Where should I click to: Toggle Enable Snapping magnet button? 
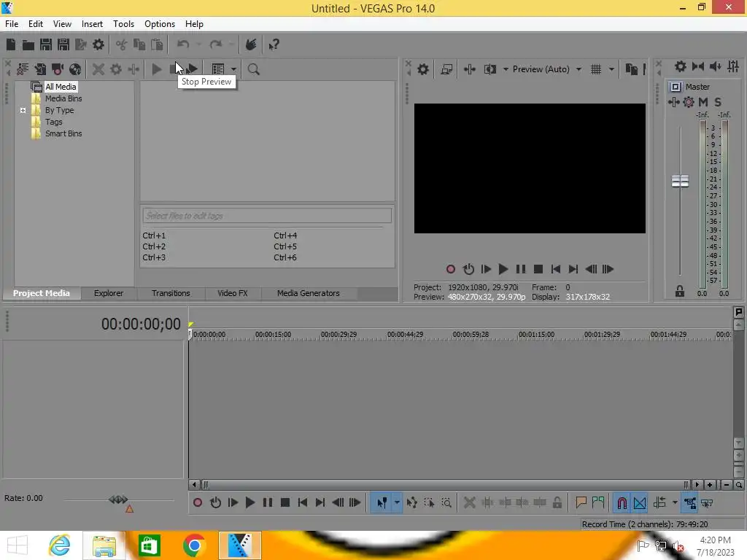coord(622,503)
